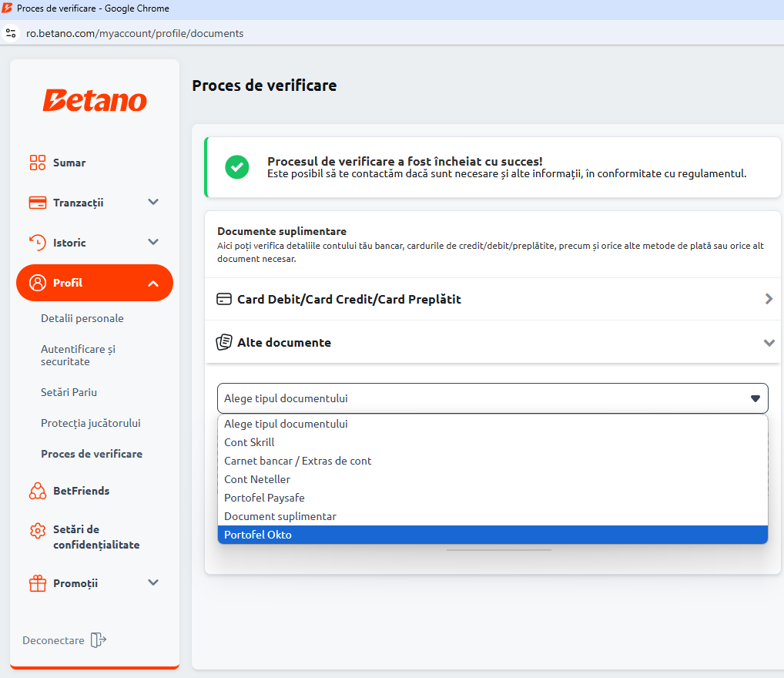Expand the Tranzacții submenu chevron
Viewport: 784px width, 678px height.
coord(153,202)
